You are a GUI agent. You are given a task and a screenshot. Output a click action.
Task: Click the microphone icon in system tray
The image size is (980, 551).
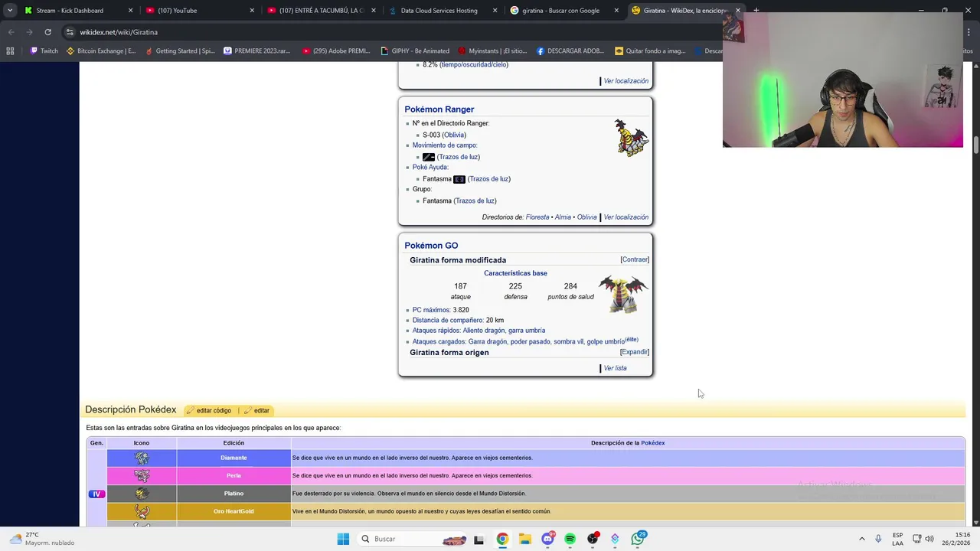pyautogui.click(x=878, y=539)
